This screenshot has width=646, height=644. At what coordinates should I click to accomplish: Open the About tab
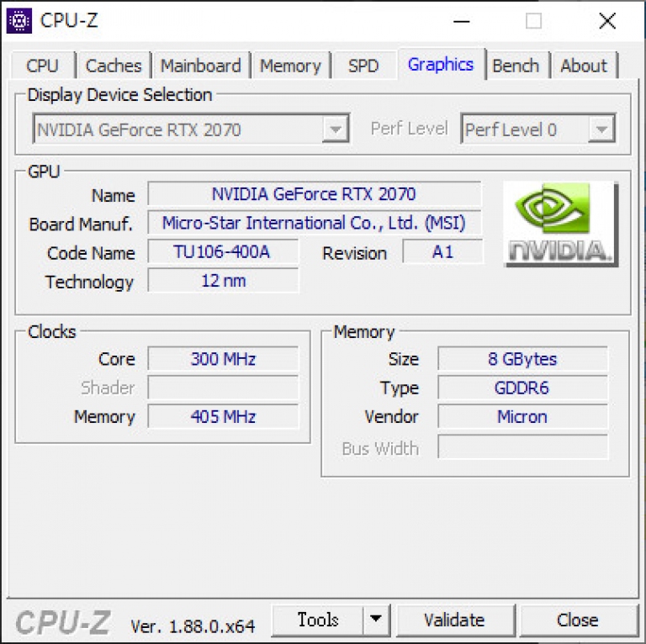click(x=584, y=66)
